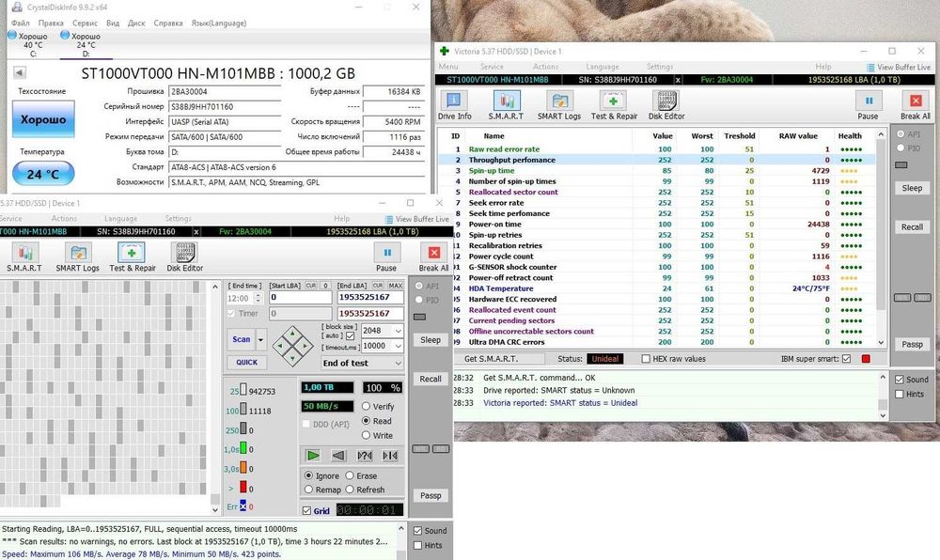The image size is (940, 560).
Task: Open Язык(Language) menu in CrystalDiskInfo
Action: [219, 23]
